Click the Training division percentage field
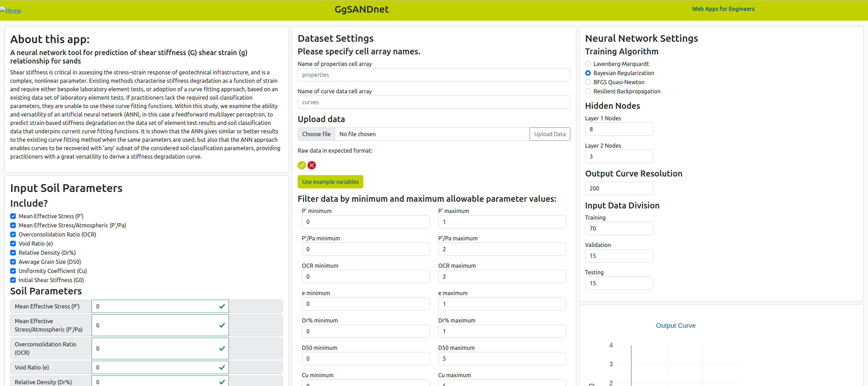868x386 pixels. [618, 228]
